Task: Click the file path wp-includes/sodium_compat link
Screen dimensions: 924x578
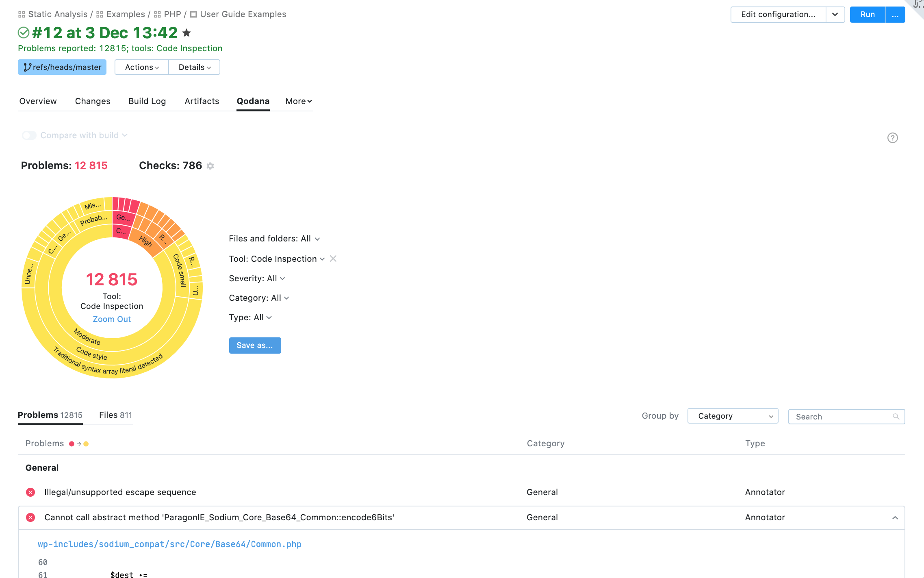Action: tap(170, 544)
